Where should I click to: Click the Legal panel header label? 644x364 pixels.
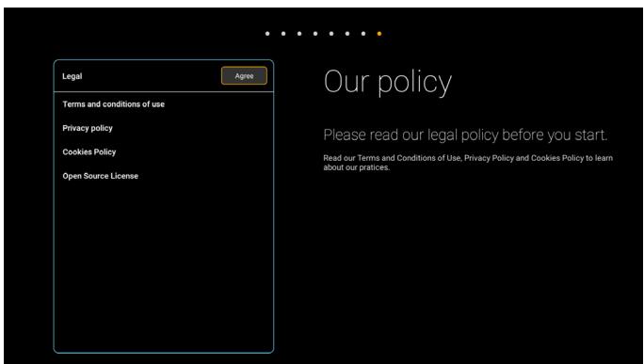click(72, 76)
